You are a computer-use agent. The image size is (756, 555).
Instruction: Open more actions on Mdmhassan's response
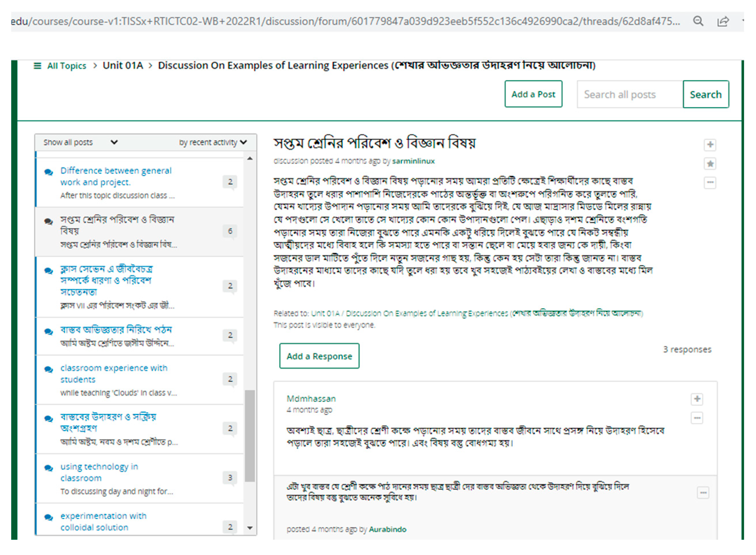pyautogui.click(x=697, y=418)
